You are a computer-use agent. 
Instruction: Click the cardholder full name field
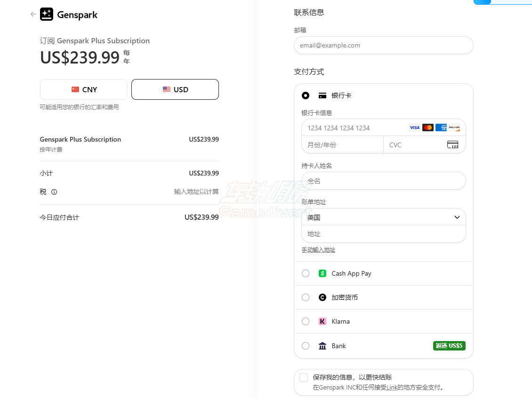click(x=383, y=181)
